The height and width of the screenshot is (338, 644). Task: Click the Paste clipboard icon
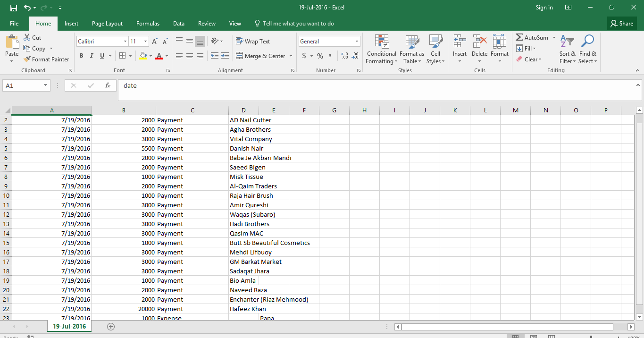tap(12, 42)
